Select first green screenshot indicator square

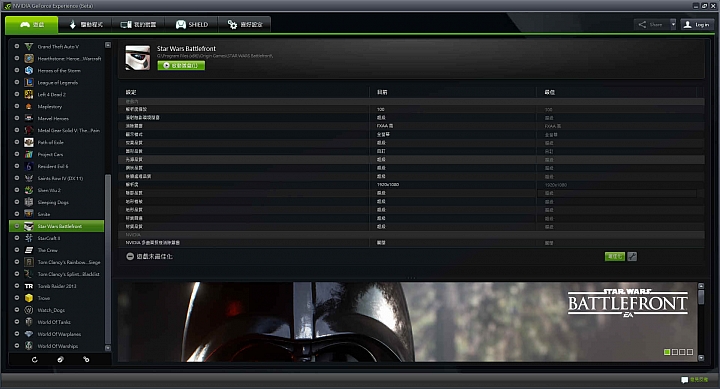point(667,352)
